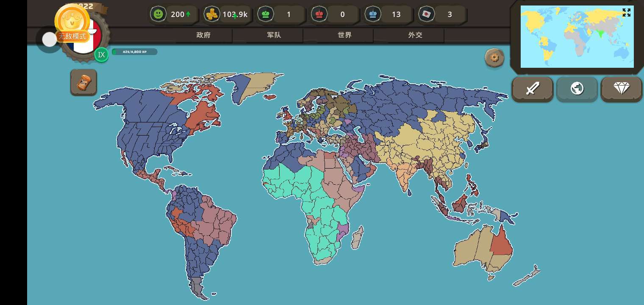Click the green smiley happiness icon
The width and height of the screenshot is (644, 305).
pyautogui.click(x=158, y=14)
